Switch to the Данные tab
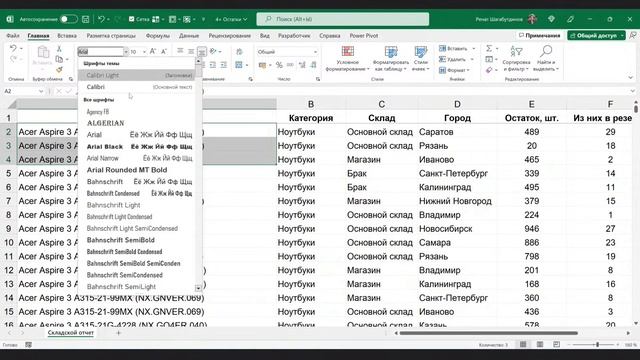The height and width of the screenshot is (360, 640). [x=189, y=36]
